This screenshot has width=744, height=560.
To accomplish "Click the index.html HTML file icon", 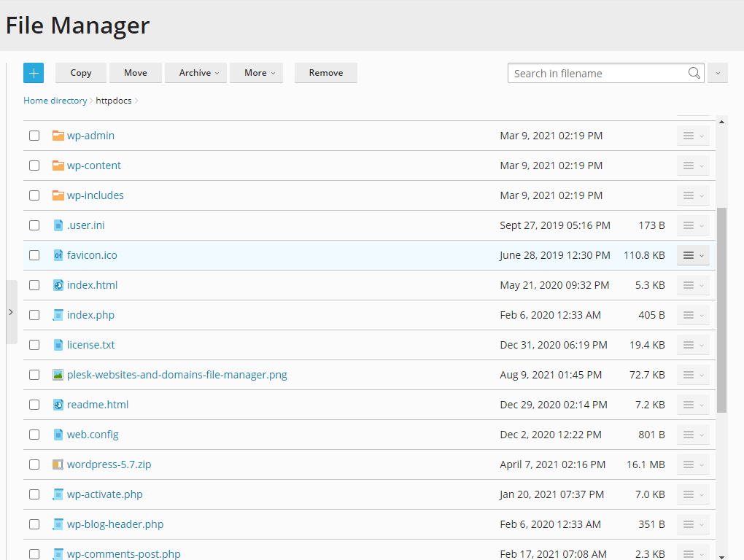I will pyautogui.click(x=58, y=284).
